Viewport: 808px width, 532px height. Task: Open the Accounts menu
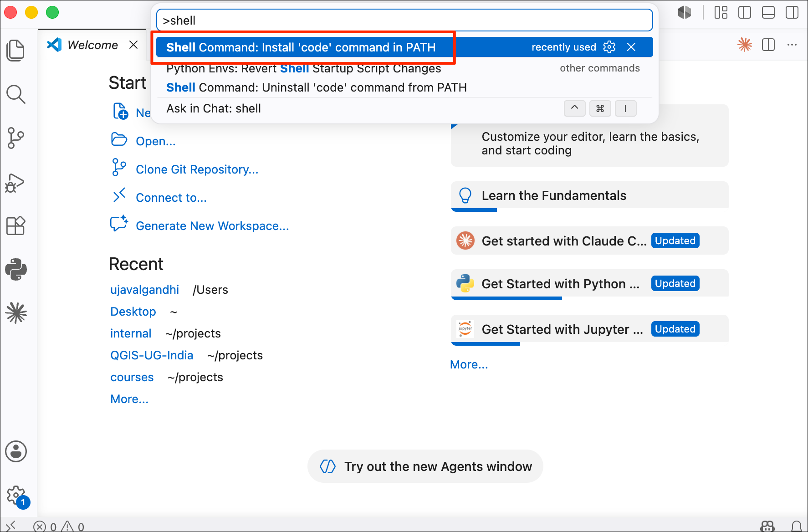[16, 451]
